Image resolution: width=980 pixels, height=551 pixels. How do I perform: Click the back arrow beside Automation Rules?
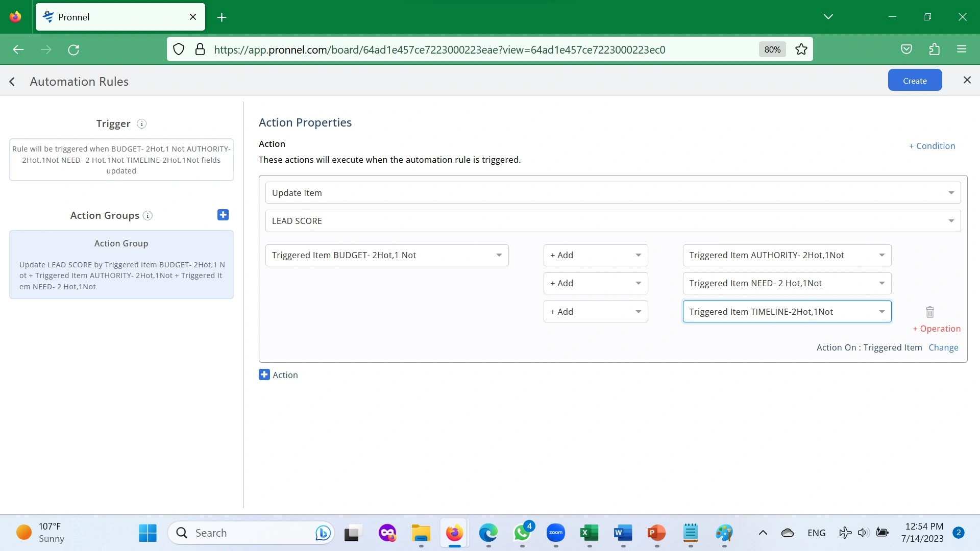(x=12, y=82)
